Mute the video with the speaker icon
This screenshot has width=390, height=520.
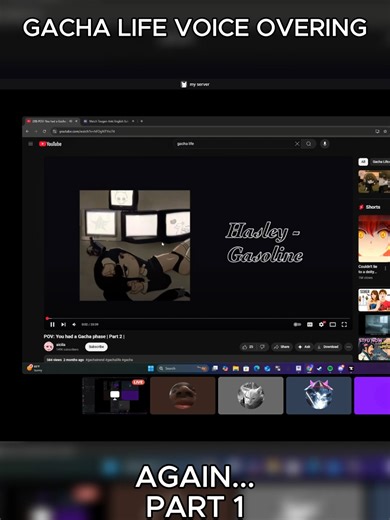click(x=74, y=324)
